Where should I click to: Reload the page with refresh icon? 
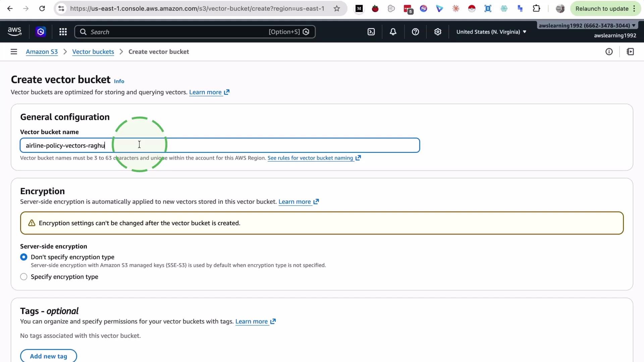pyautogui.click(x=42, y=9)
